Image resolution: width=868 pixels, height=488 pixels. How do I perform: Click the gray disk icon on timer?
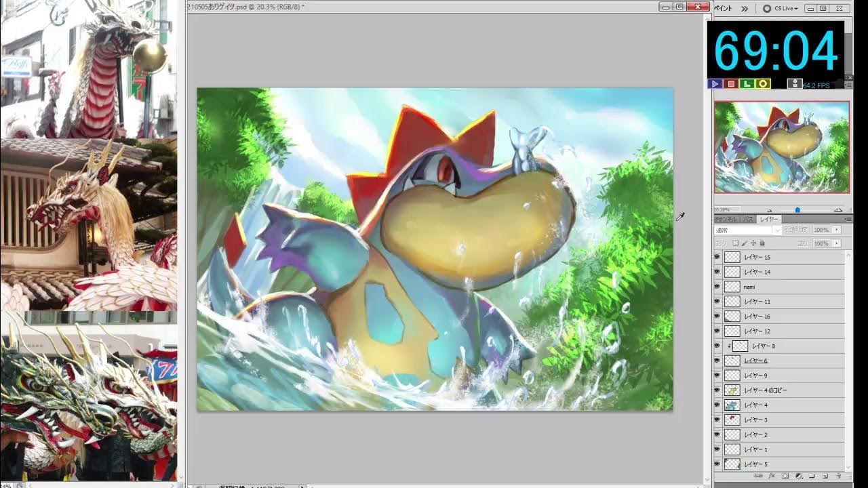pyautogui.click(x=795, y=84)
